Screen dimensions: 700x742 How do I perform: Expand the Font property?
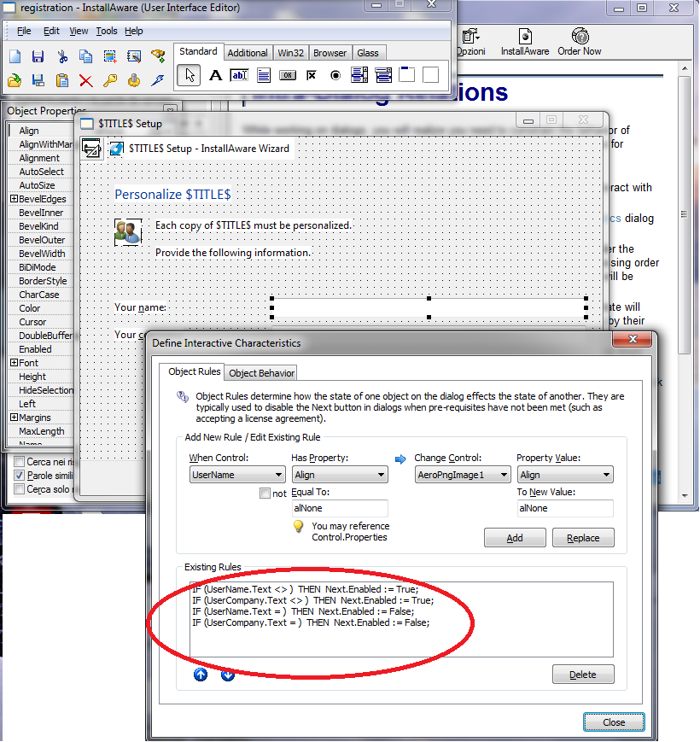(x=15, y=363)
